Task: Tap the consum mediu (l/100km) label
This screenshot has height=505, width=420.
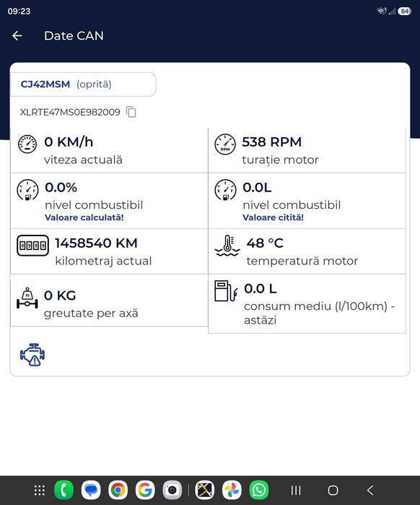Action: point(320,313)
